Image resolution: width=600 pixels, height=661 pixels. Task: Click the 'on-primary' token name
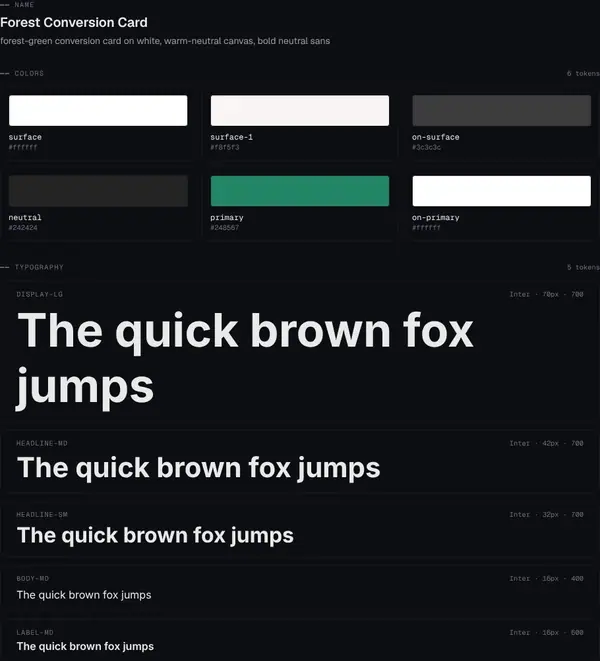[436, 218]
